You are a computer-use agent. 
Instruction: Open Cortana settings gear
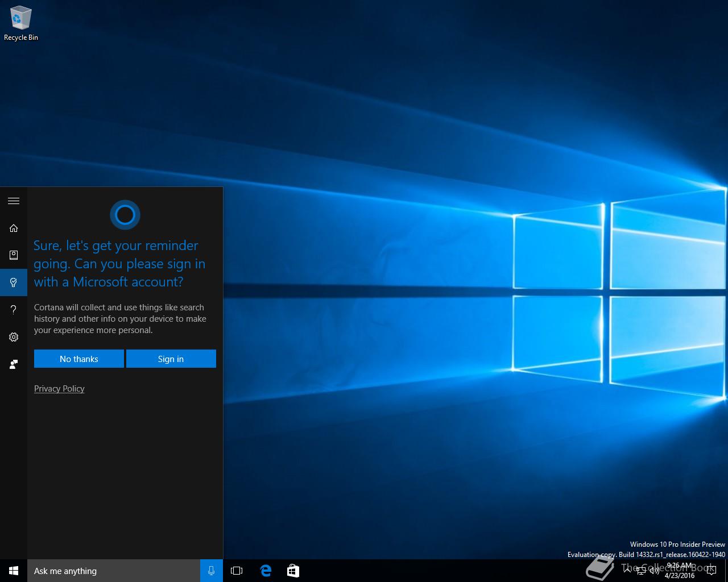(x=14, y=337)
